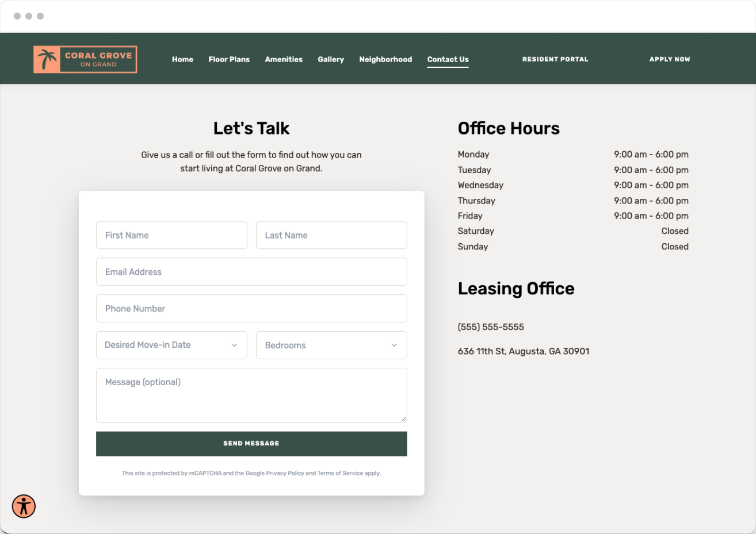
Task: Click the Closed text for Sunday
Action: point(675,247)
